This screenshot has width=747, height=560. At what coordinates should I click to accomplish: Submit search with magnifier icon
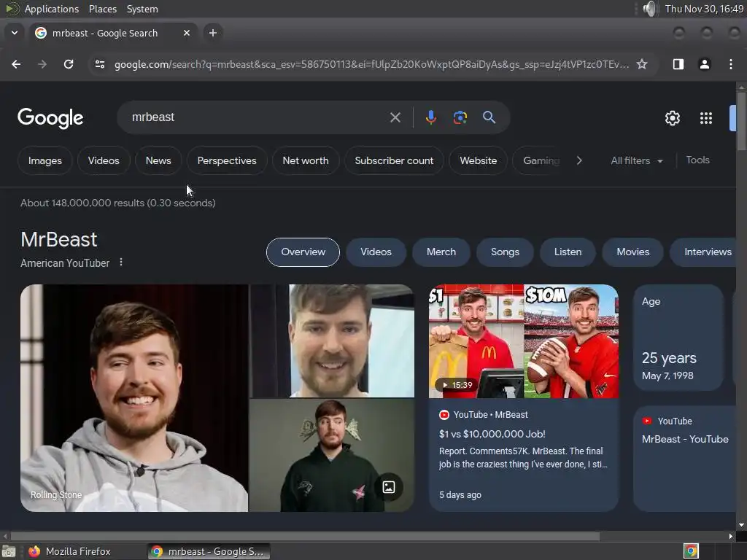(489, 117)
